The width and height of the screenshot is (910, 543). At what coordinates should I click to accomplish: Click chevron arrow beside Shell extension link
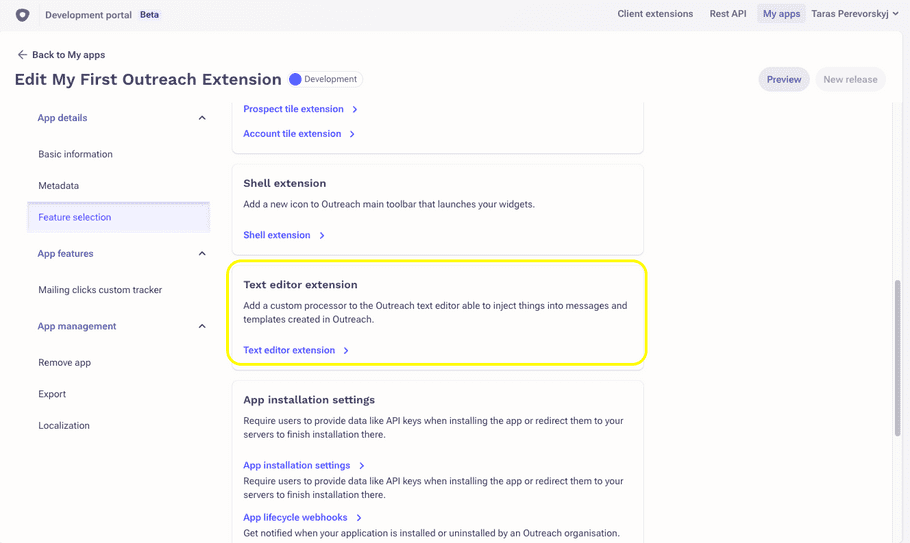(x=322, y=236)
